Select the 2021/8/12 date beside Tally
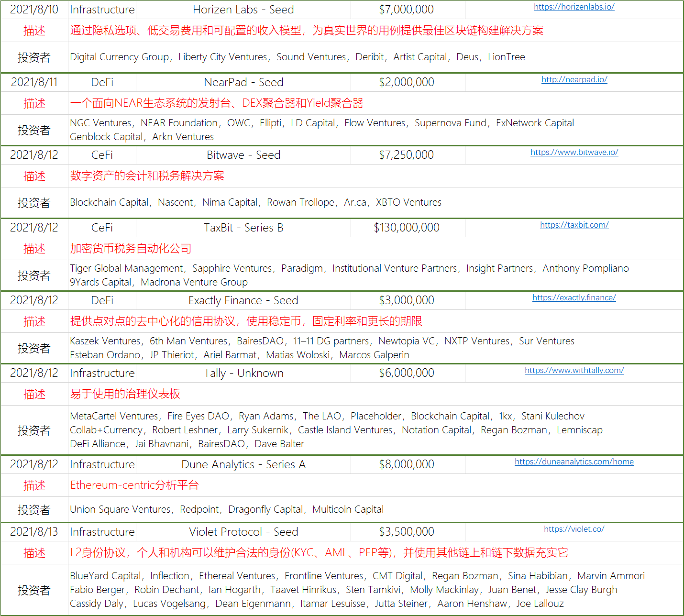The height and width of the screenshot is (616, 684). (x=34, y=373)
